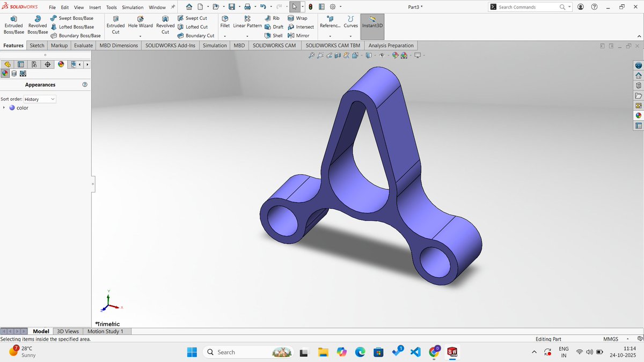Activate the Extruded Cut tool

[x=115, y=25]
